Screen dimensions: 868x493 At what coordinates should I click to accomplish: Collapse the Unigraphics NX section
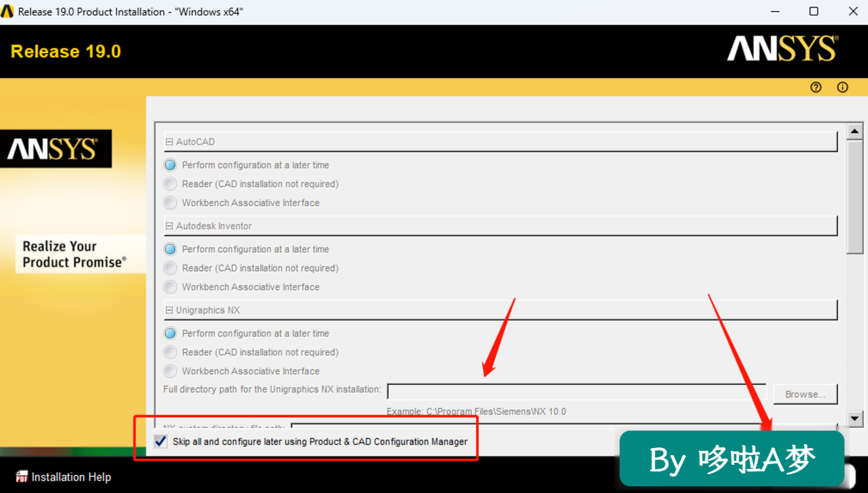[x=169, y=311]
